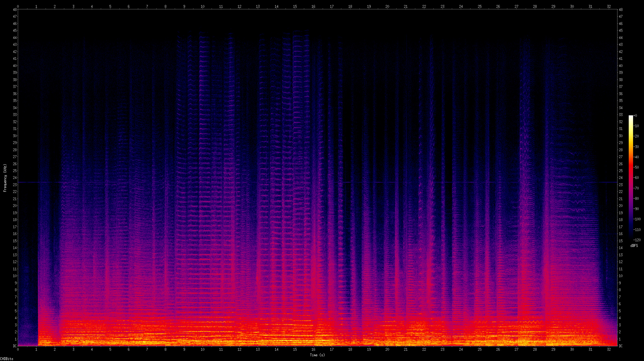Click the 27 second tick on bottom axis
Image resolution: width=644 pixels, height=361 pixels.
pyautogui.click(x=516, y=349)
